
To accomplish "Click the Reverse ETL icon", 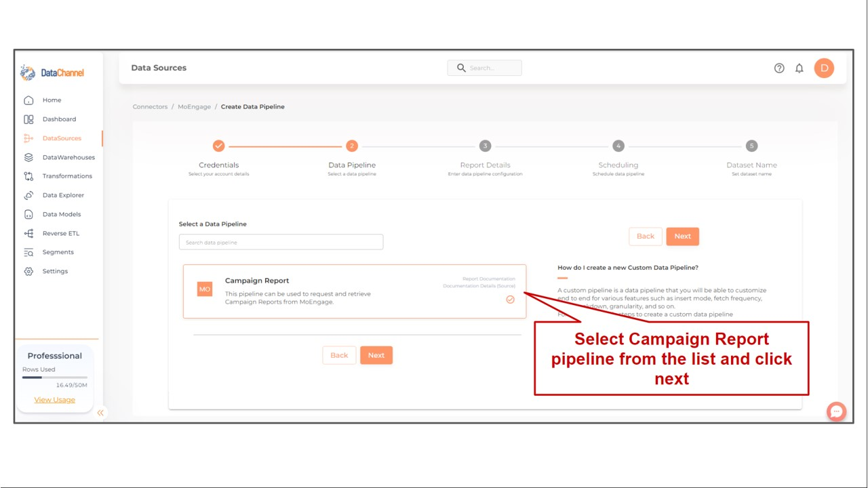I will (28, 233).
